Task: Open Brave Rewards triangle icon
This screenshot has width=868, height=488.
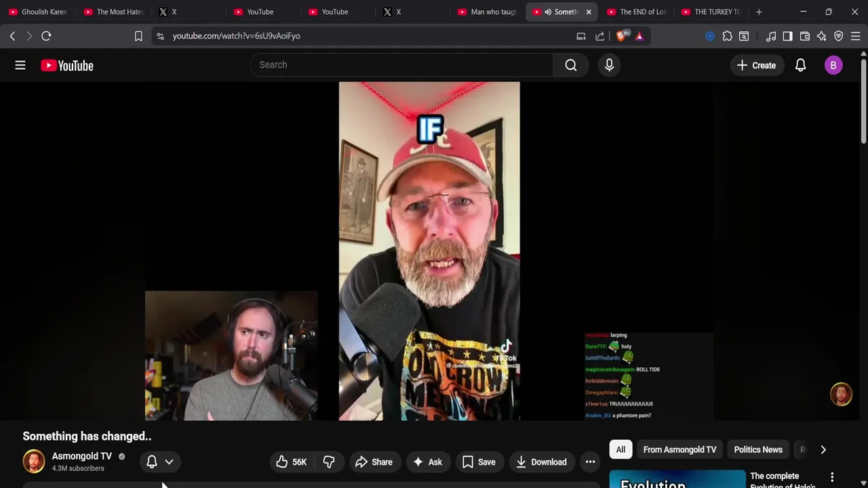Action: click(x=639, y=36)
